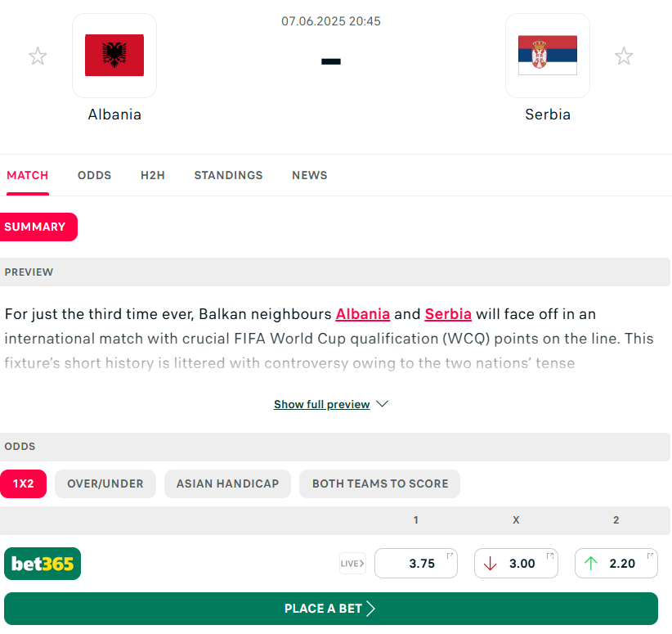Switch to the ODDS tab
Screen dimensions: 672x634
94,175
